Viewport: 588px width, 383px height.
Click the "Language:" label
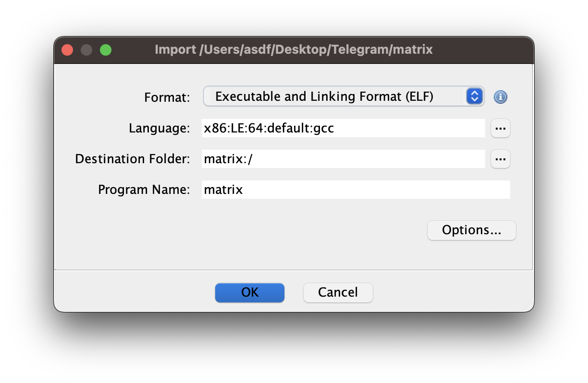159,129
